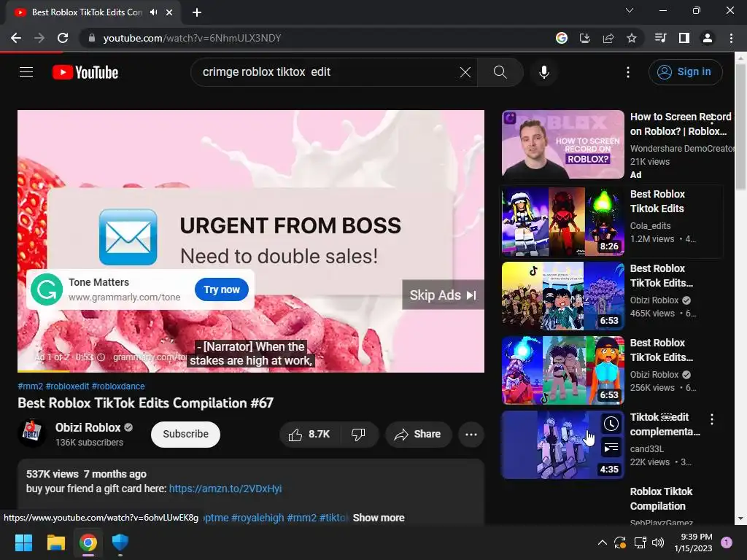Click the address bar URL
This screenshot has width=747, height=560.
[192, 38]
